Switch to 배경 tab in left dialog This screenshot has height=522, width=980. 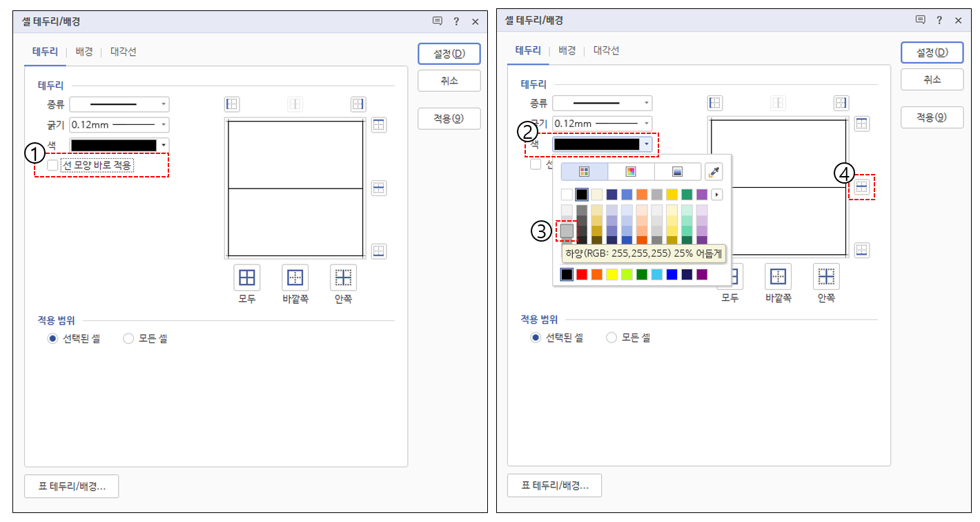point(84,52)
